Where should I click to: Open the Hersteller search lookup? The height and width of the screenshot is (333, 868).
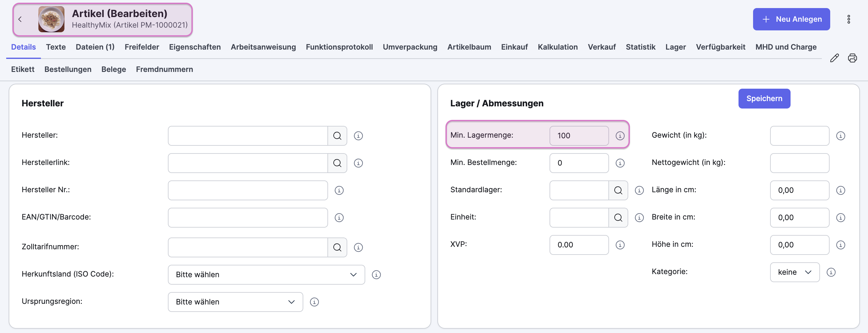337,135
